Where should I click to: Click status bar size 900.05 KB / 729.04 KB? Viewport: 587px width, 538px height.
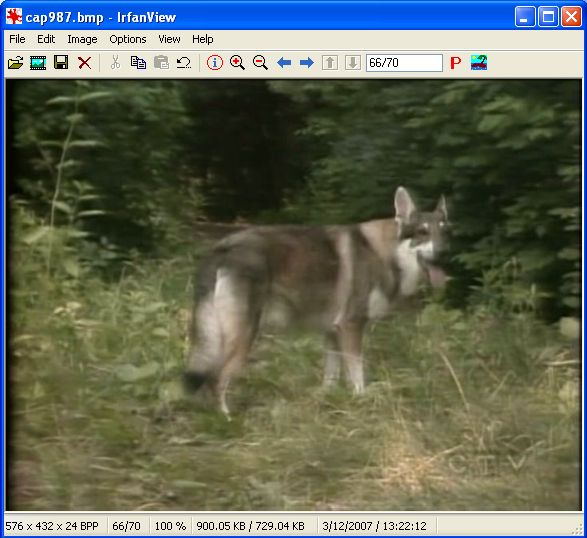(x=250, y=526)
